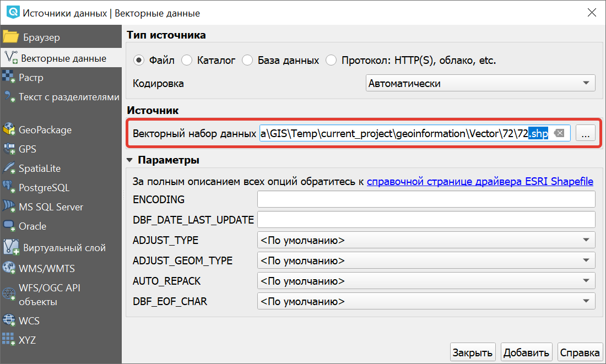Select the WMS/WMTS globe icon

click(x=9, y=268)
